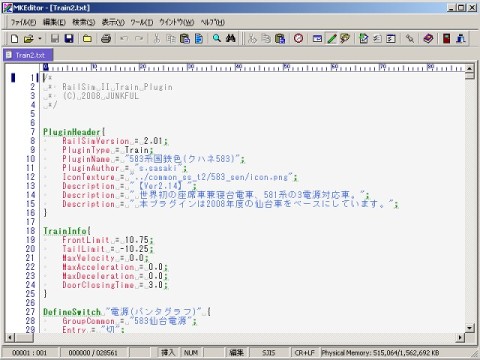Expand the Open file dropdown arrow
The height and width of the screenshot is (360, 480).
coord(40,39)
